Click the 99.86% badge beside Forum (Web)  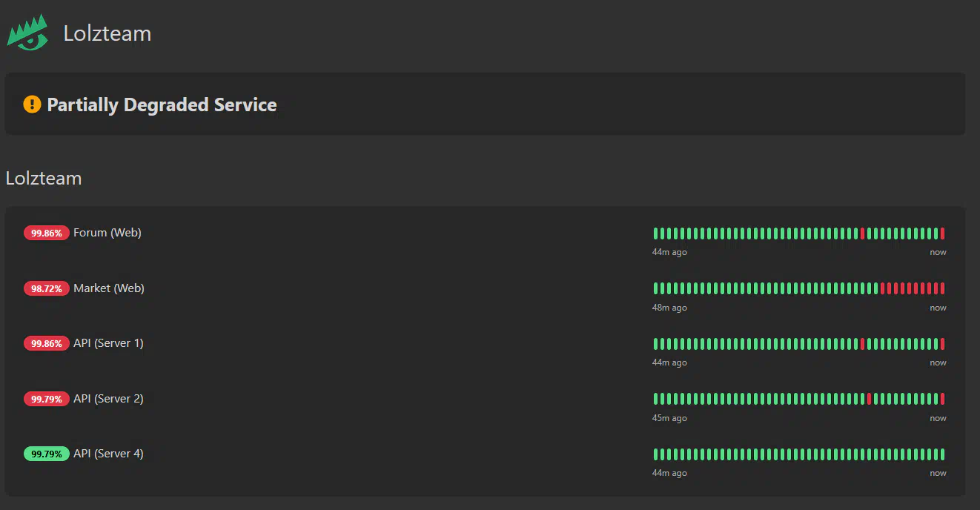(47, 233)
